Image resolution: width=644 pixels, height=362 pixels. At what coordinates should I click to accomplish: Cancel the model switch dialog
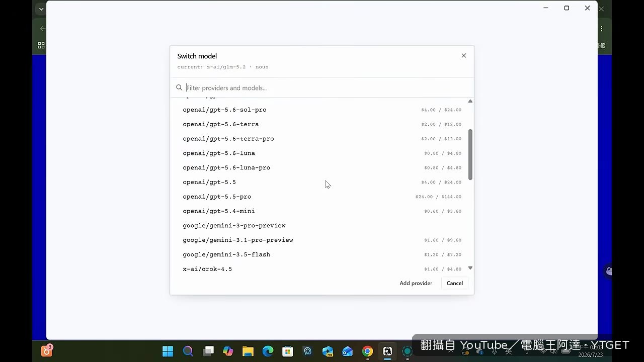pyautogui.click(x=455, y=283)
